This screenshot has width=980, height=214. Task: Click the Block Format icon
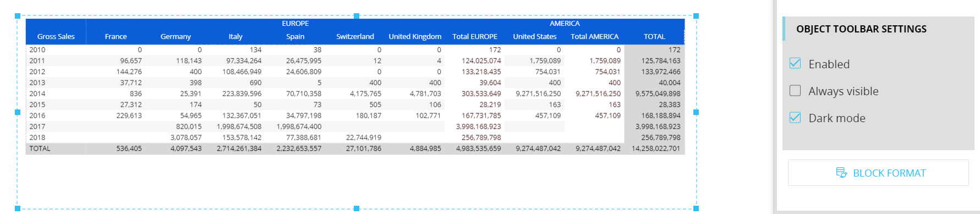tap(841, 173)
